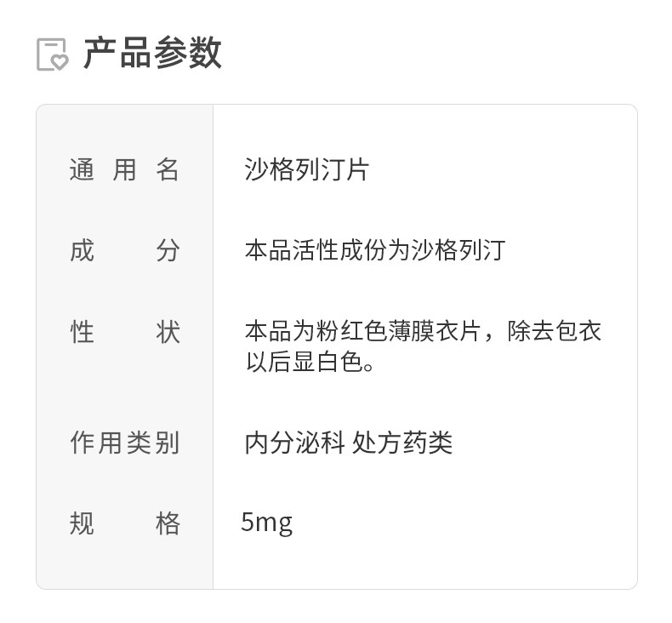
Task: Click the 规 character in the 规格 label
Action: [82, 523]
